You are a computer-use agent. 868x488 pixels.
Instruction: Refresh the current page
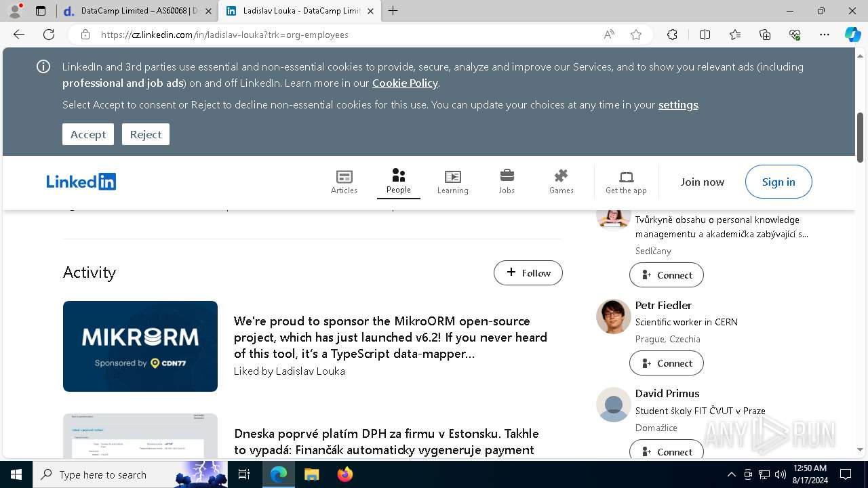click(x=49, y=35)
